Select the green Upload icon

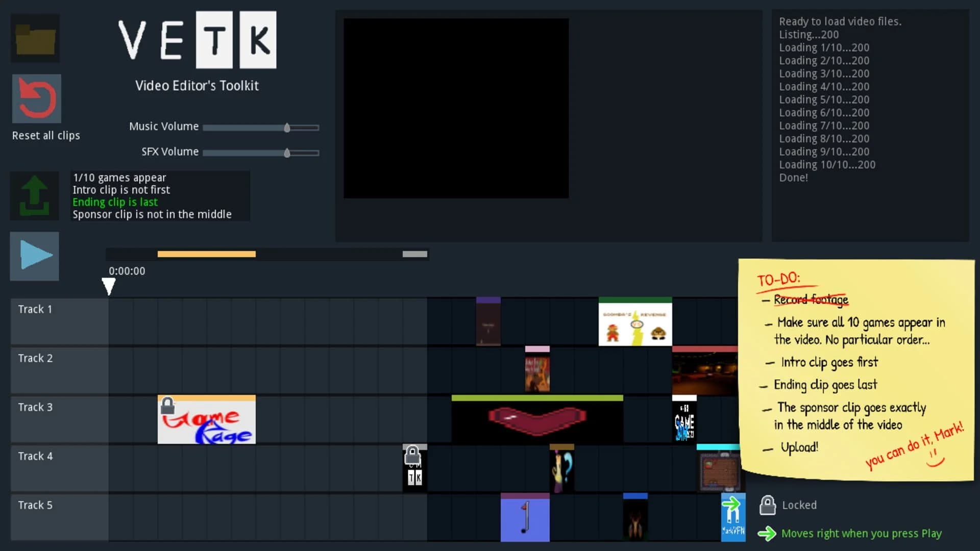[x=34, y=196]
